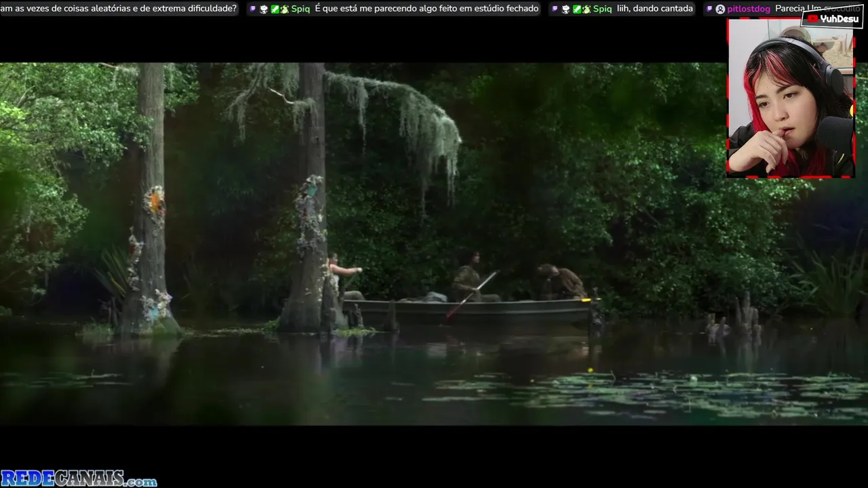868x488 pixels.
Task: Open Spiq's name in the 'dando cantada' message
Action: click(x=602, y=9)
